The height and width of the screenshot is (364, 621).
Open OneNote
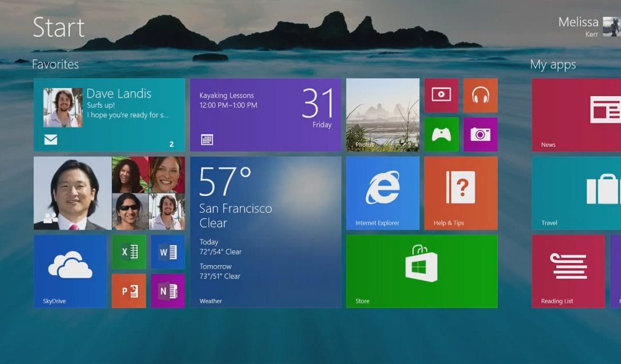tap(168, 291)
